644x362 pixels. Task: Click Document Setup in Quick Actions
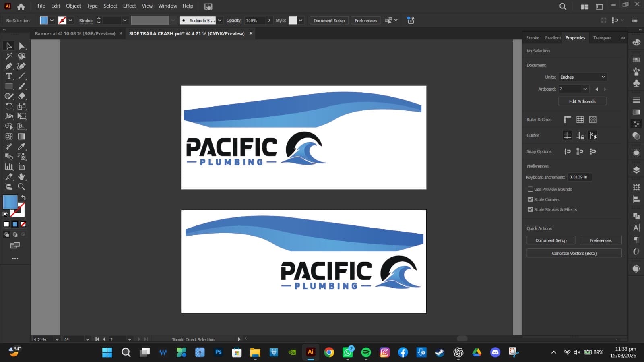tap(551, 240)
